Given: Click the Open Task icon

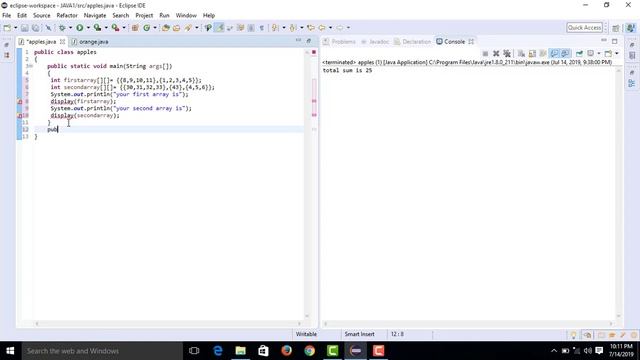Looking at the screenshot, I should (x=176, y=28).
